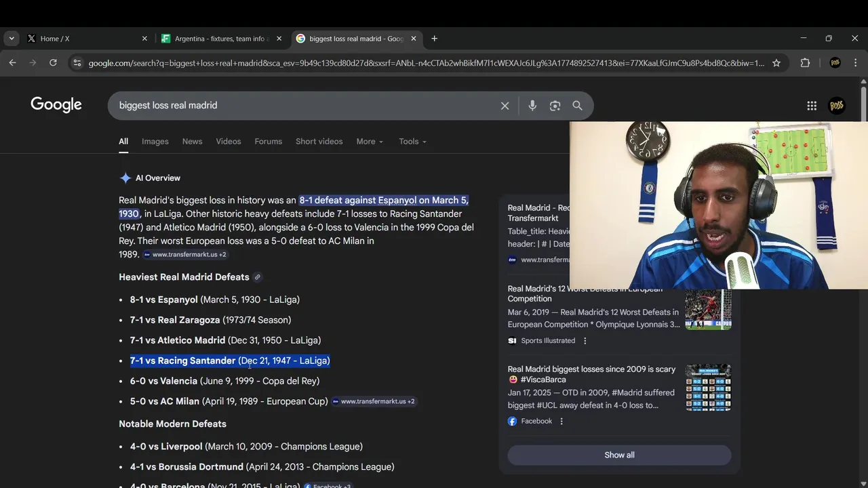Click the Facebook source icon

pyautogui.click(x=512, y=421)
